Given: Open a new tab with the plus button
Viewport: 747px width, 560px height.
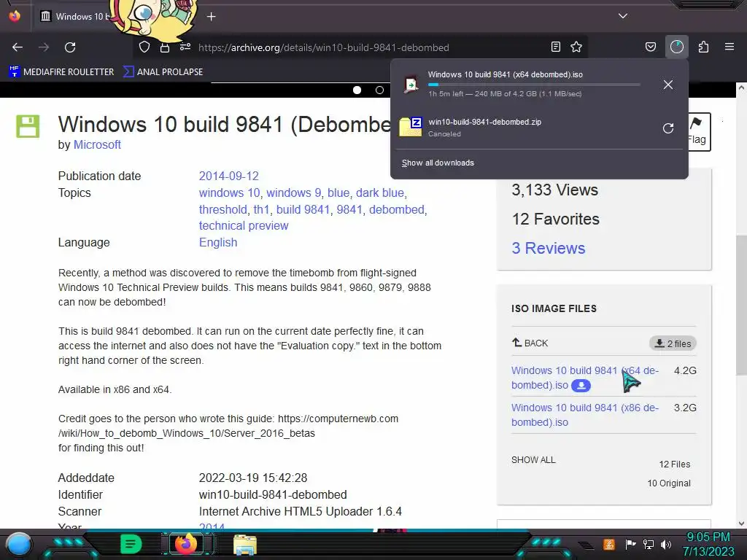Looking at the screenshot, I should (x=212, y=17).
